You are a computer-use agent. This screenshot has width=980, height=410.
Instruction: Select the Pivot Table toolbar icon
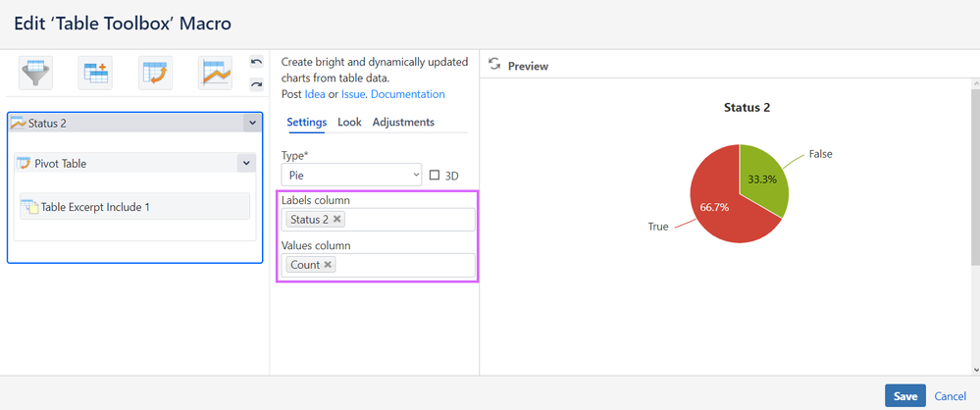pyautogui.click(x=155, y=74)
